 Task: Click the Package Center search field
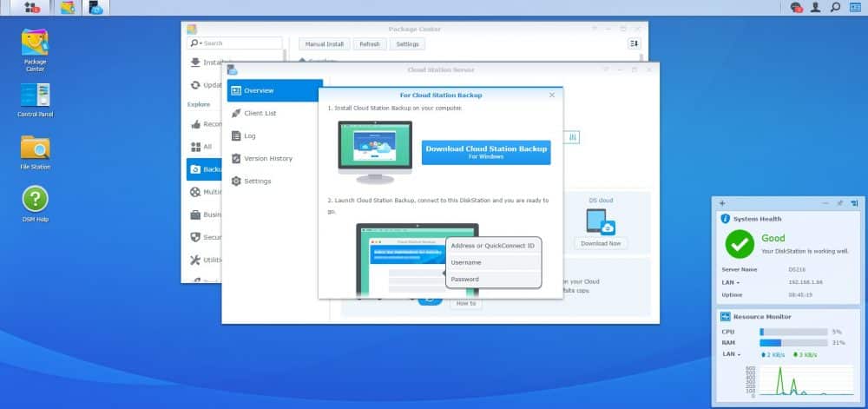coord(234,43)
